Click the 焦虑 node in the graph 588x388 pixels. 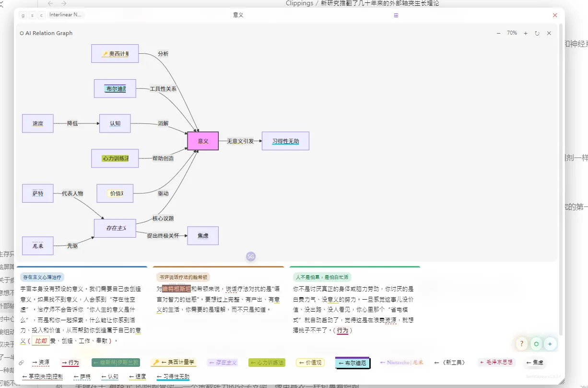pyautogui.click(x=203, y=236)
